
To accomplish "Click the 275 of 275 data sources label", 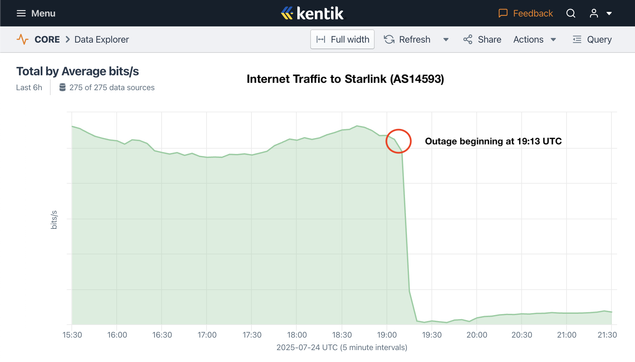I will point(112,87).
